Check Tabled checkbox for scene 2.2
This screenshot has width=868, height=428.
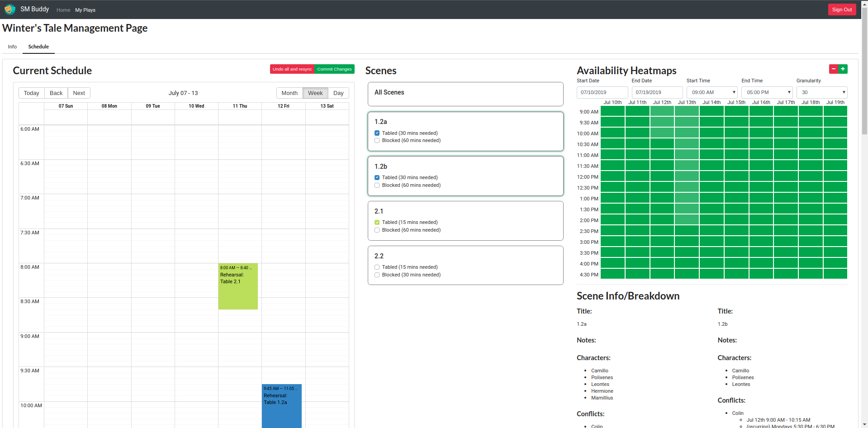(377, 267)
